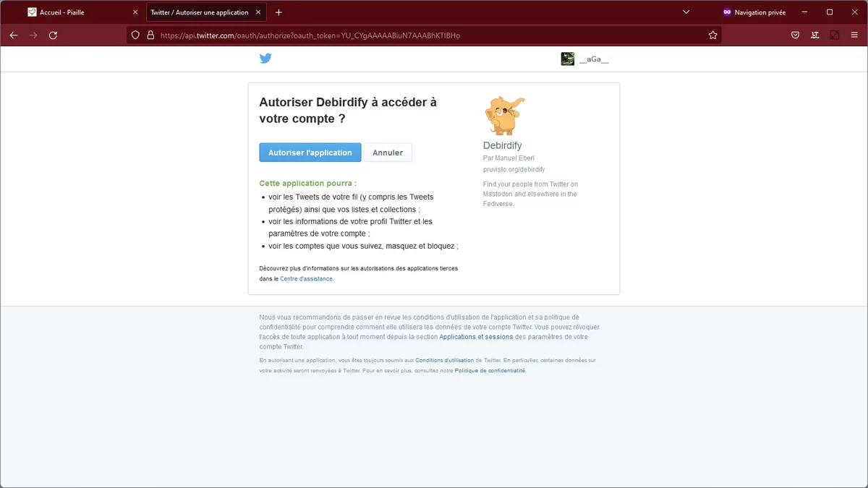Click the Debirdify mammoth logo

coord(504,115)
